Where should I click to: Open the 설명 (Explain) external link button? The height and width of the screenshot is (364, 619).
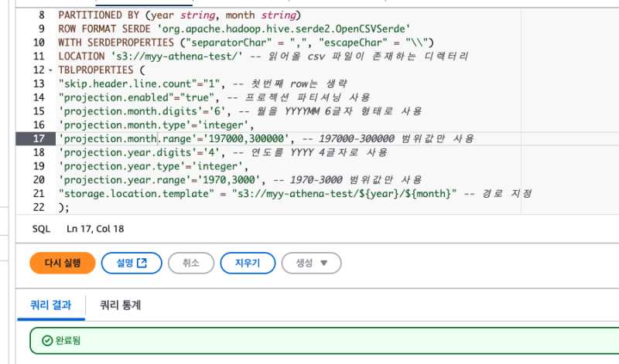pos(130,263)
